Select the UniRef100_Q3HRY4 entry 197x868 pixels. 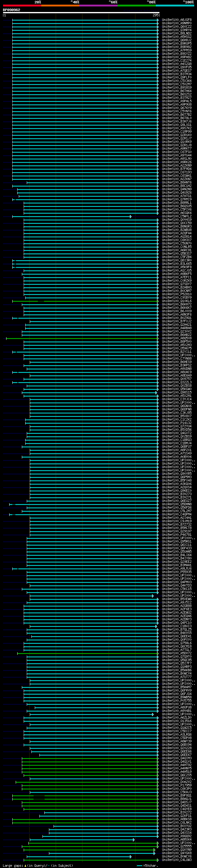[176, 30]
